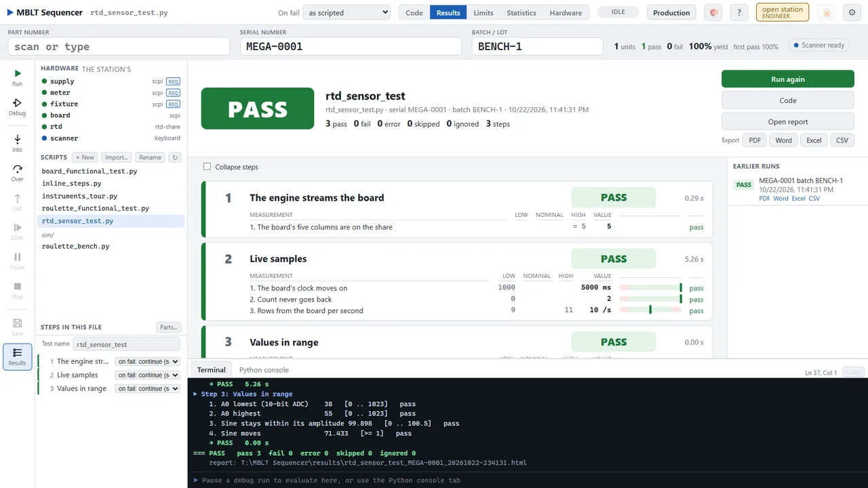Image resolution: width=868 pixels, height=488 pixels.
Task: Start the Debug tool
Action: [x=17, y=107]
